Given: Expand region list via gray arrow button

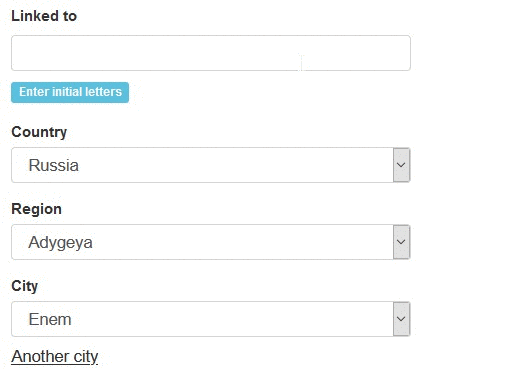Looking at the screenshot, I should (401, 242).
